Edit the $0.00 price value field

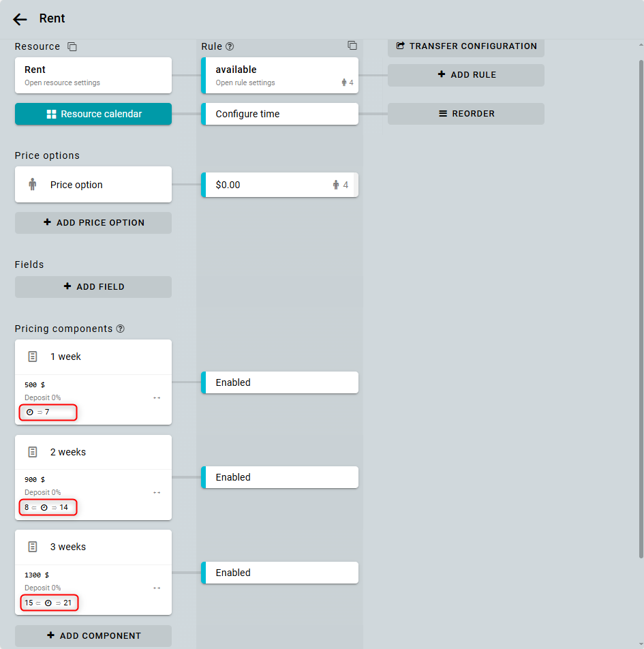point(266,185)
